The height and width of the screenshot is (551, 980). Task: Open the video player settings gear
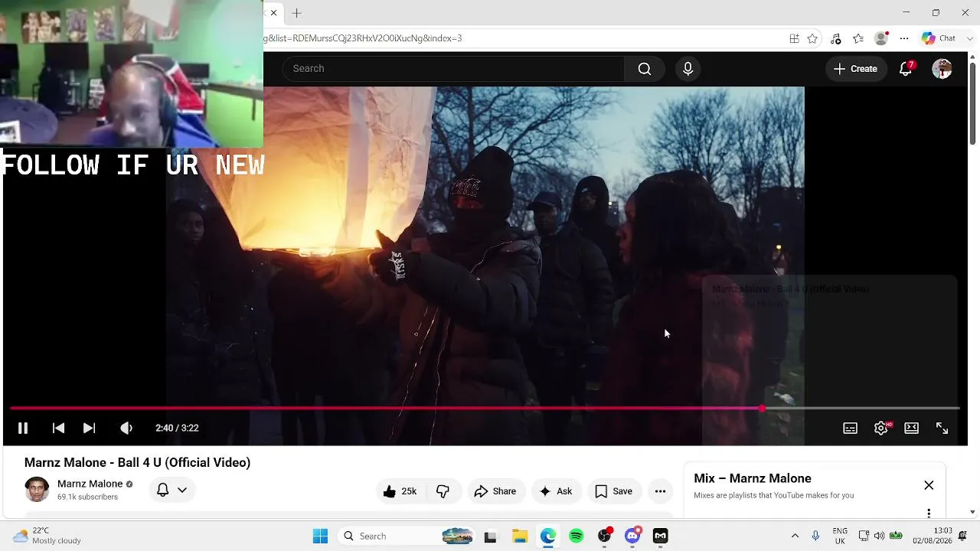tap(881, 428)
